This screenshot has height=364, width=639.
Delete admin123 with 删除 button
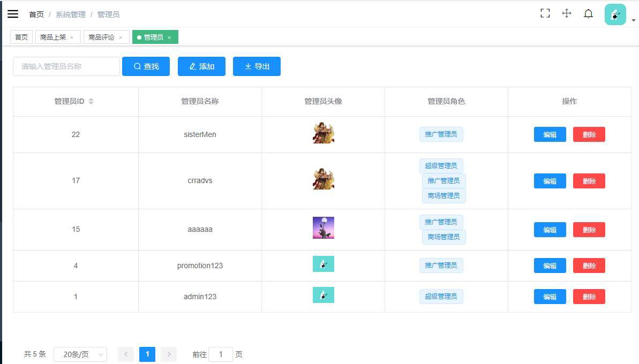[589, 297]
